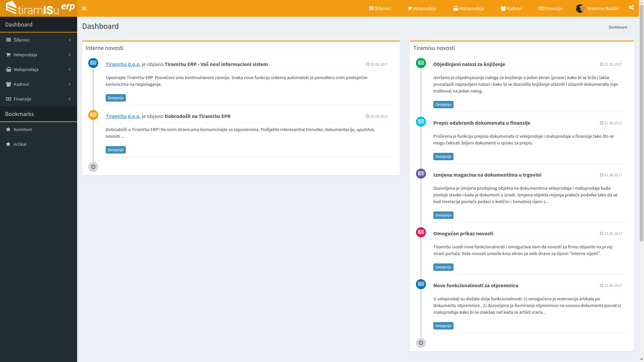Click the title Prepis odabranih dokumenata u finansije
This screenshot has height=362, width=644.
click(x=482, y=123)
